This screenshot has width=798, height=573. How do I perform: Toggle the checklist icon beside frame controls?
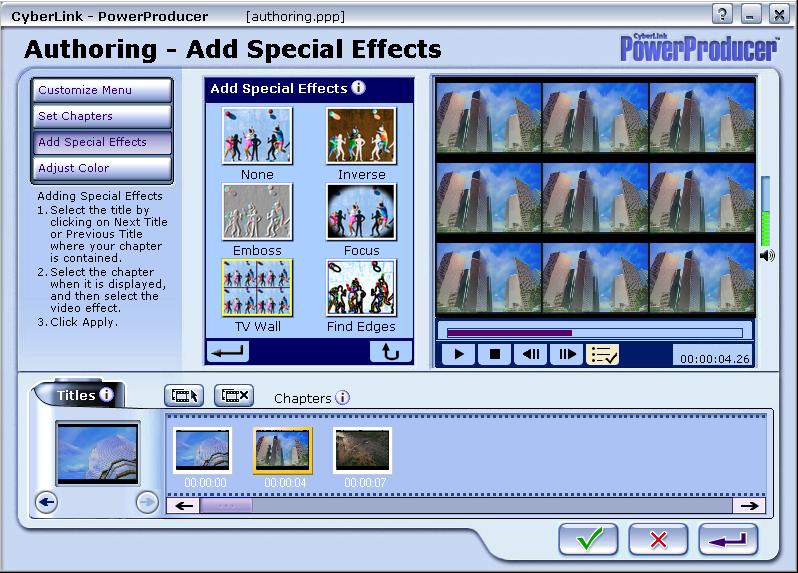tap(603, 354)
